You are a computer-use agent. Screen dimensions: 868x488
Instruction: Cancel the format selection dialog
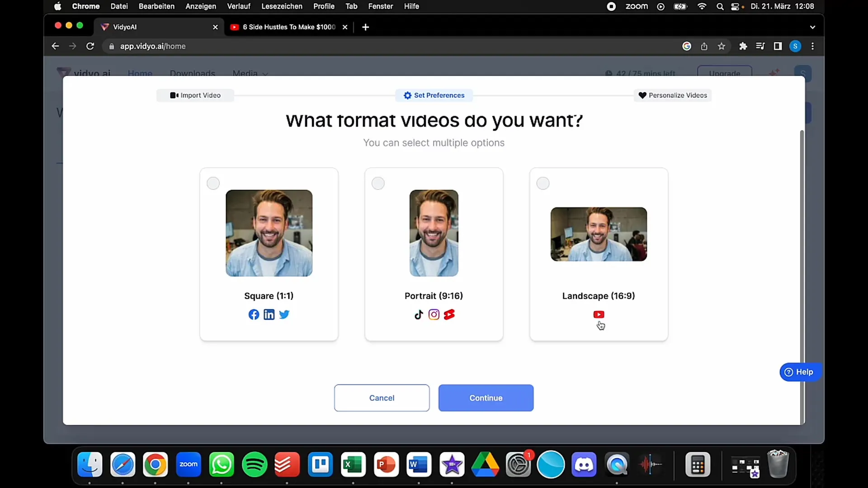(x=382, y=398)
